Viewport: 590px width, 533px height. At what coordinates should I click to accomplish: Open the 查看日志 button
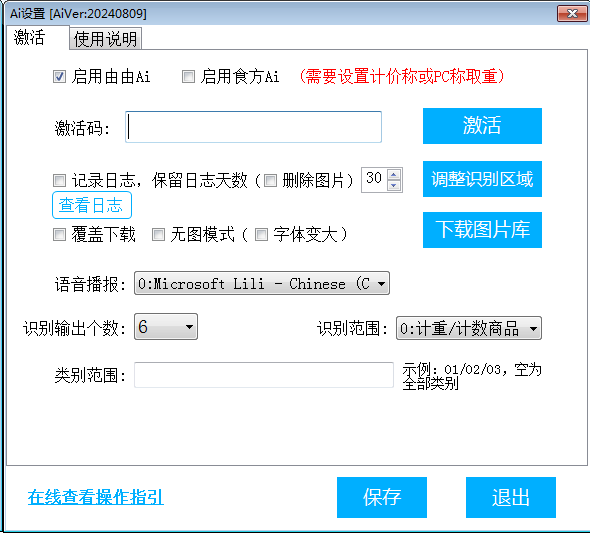pos(92,205)
